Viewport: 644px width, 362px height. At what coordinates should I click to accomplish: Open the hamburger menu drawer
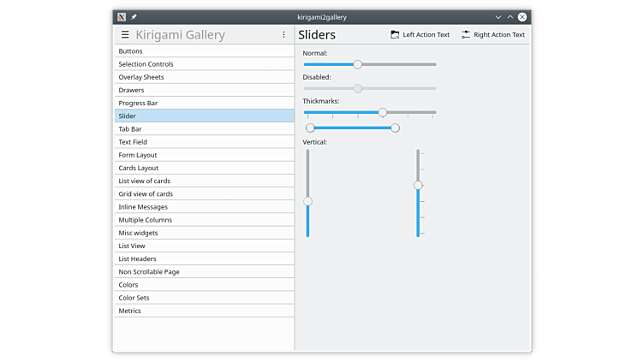(x=125, y=35)
